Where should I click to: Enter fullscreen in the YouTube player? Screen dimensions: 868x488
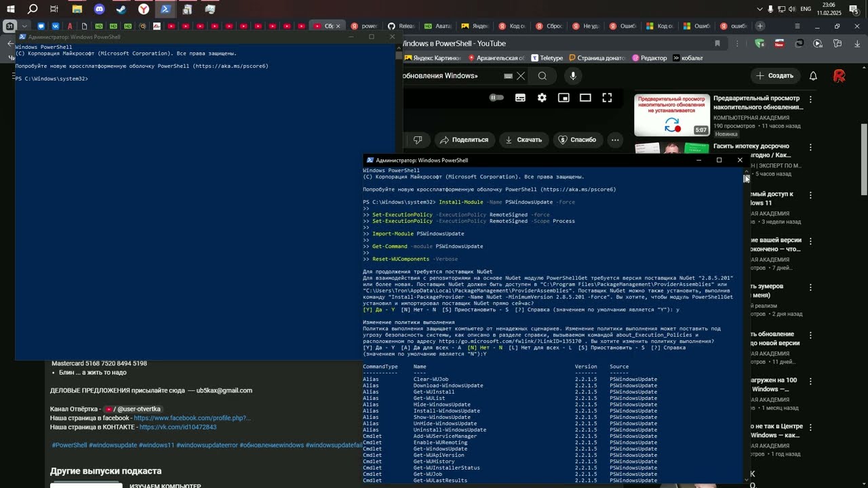pos(607,98)
